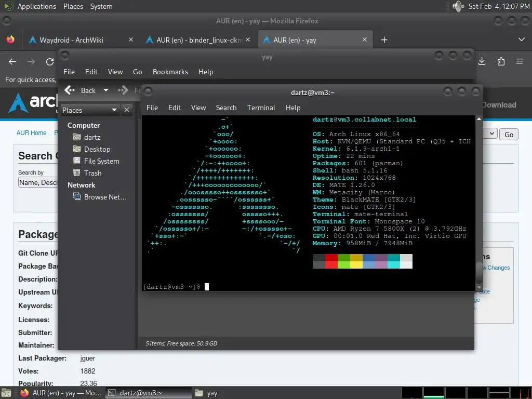Switch to yay folder taskbar button
The image size is (532, 399).
click(206, 393)
